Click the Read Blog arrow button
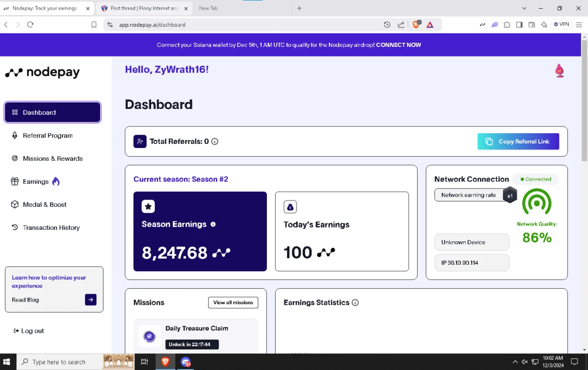 point(90,300)
